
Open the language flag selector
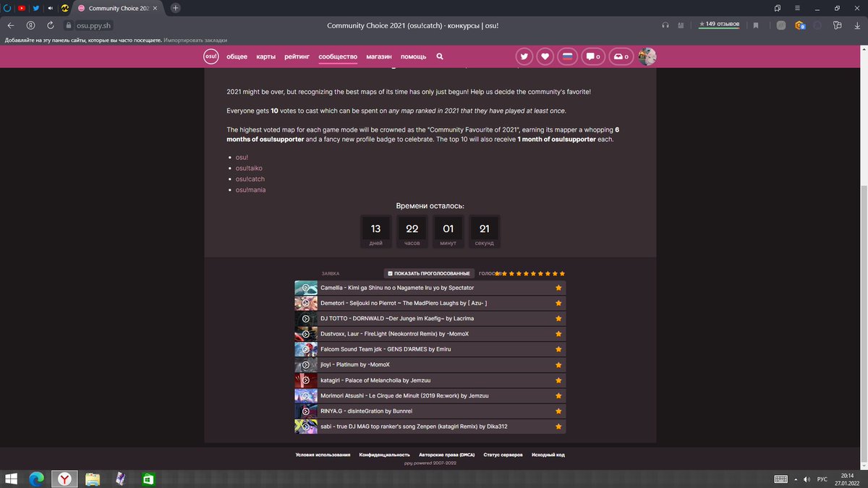(x=568, y=56)
